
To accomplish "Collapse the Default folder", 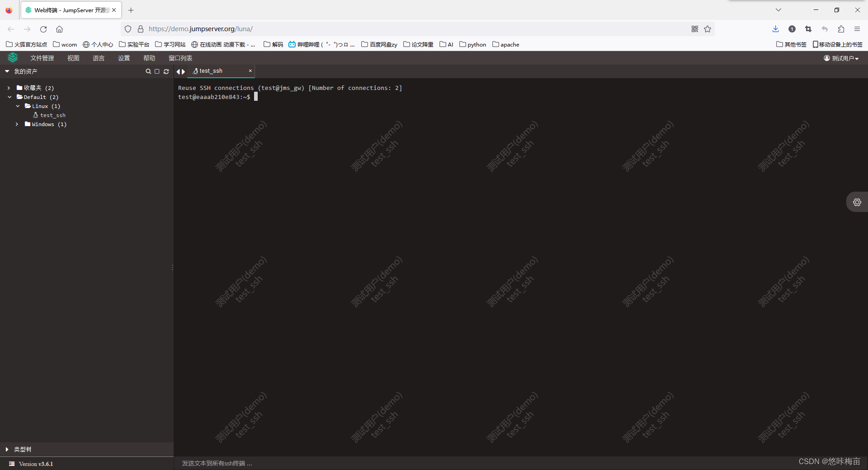I will (x=9, y=97).
